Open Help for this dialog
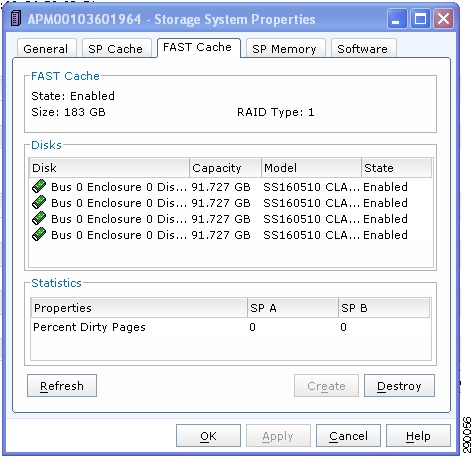 point(418,436)
